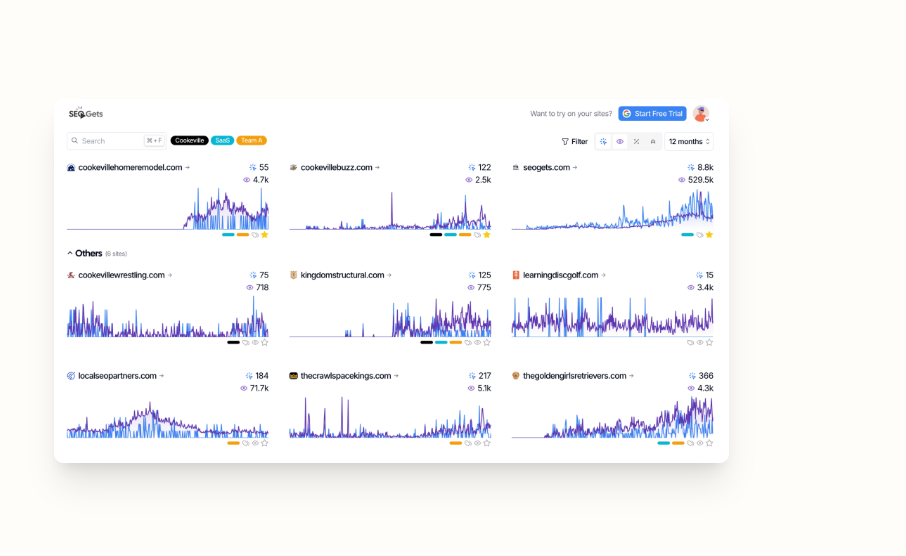Click the learningdiscgolf.com favicon
The width and height of the screenshot is (906, 556).
point(516,275)
